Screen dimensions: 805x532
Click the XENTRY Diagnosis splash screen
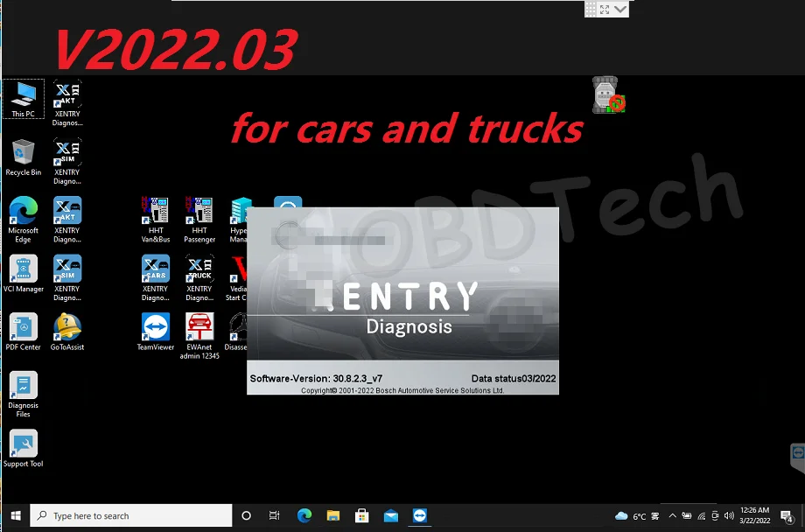(402, 301)
